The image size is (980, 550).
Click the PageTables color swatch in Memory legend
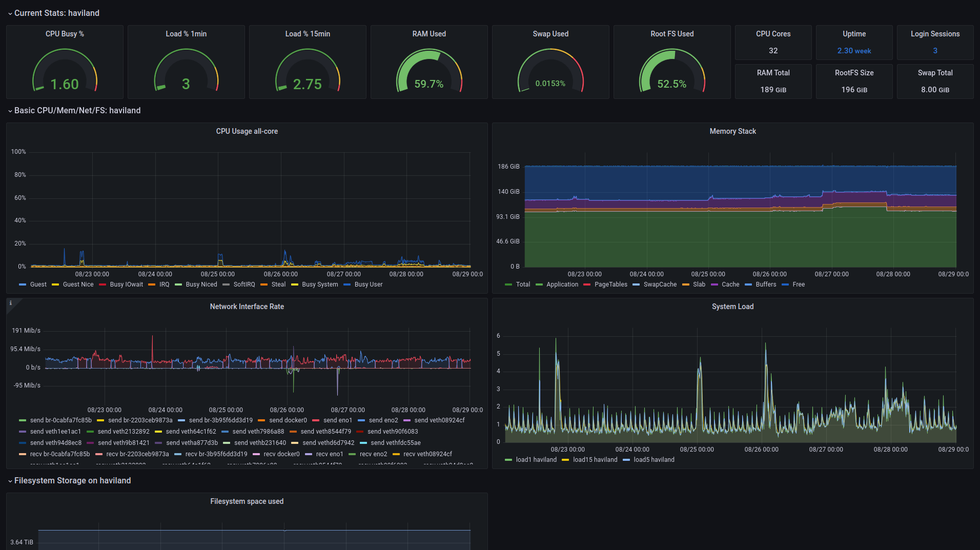pyautogui.click(x=587, y=284)
